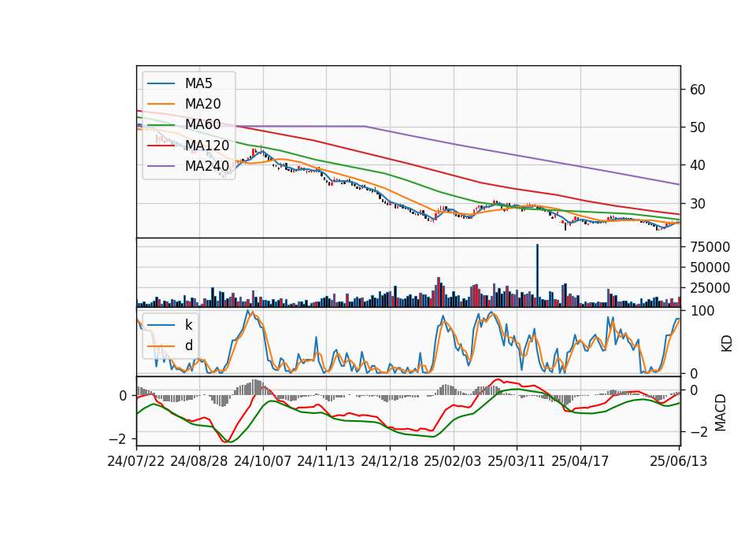
Task: Click the 25/04/17 date label
Action: [x=580, y=461]
